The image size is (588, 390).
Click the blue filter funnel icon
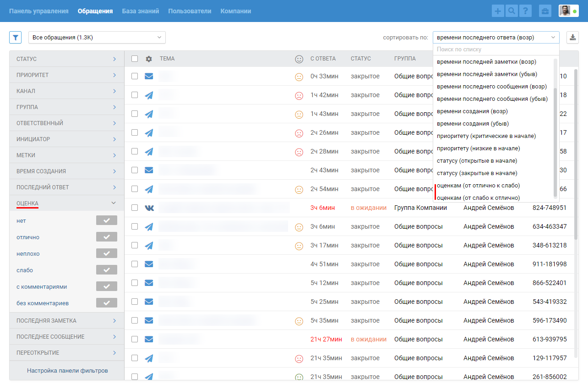tap(15, 38)
